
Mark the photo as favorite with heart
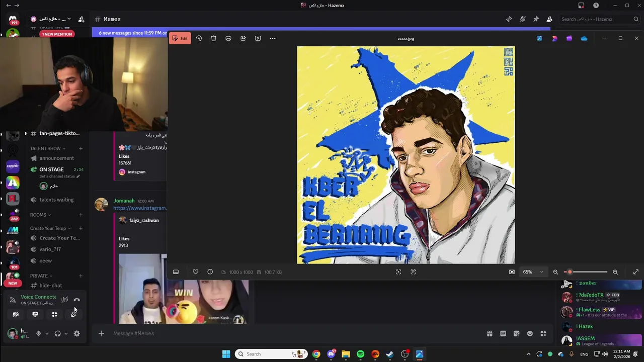[x=195, y=272]
